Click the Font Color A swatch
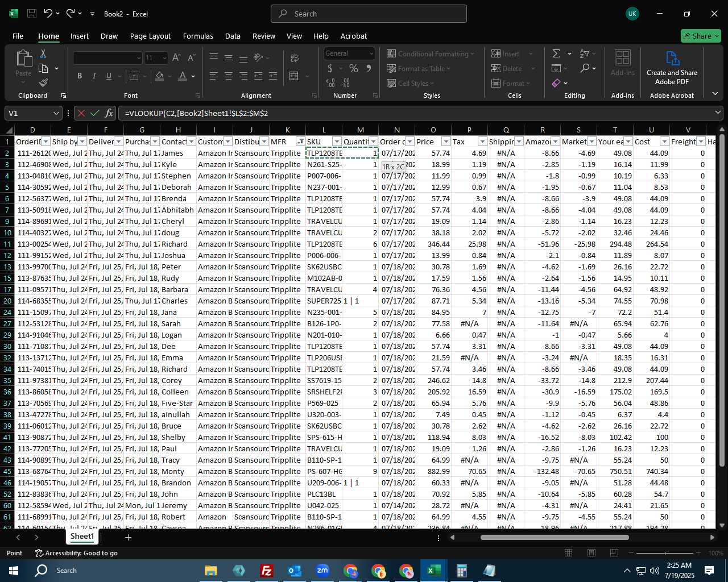Image resolution: width=728 pixels, height=582 pixels. (x=183, y=76)
